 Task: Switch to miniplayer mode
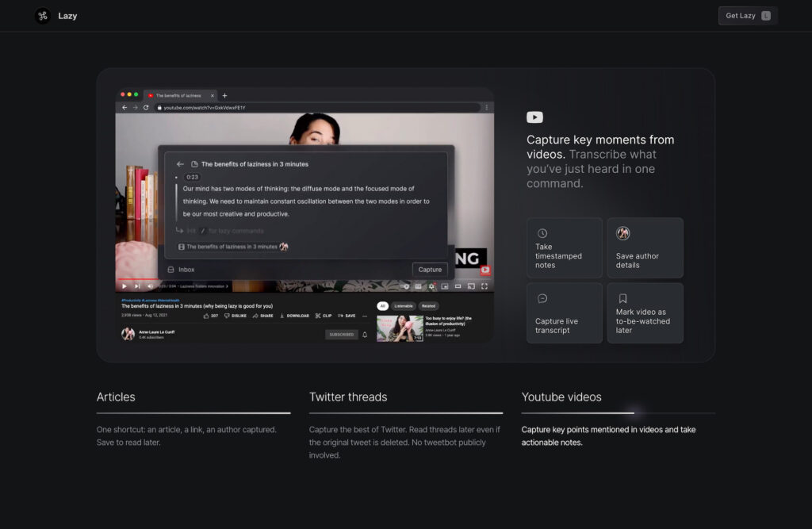point(445,286)
